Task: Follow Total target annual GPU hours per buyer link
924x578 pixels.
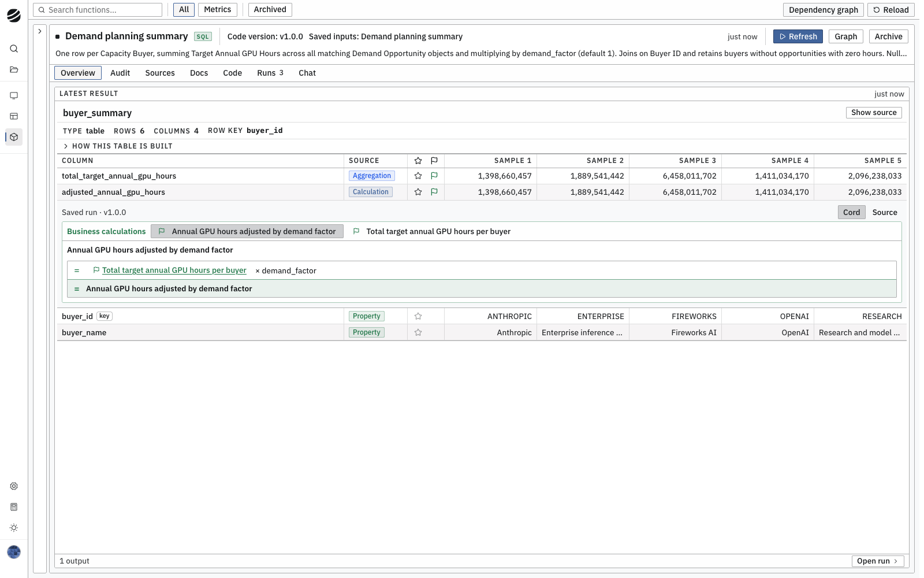Action: (x=174, y=270)
